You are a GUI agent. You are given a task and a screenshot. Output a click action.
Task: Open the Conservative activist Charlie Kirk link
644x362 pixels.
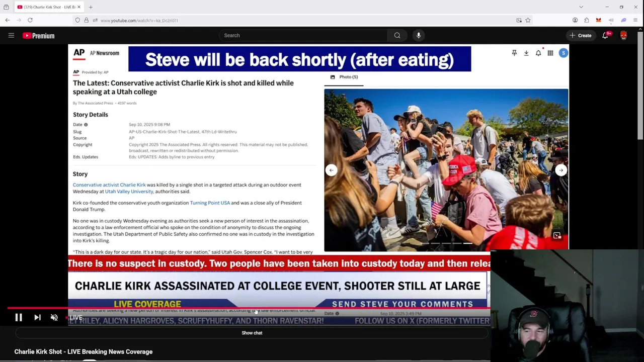click(109, 185)
